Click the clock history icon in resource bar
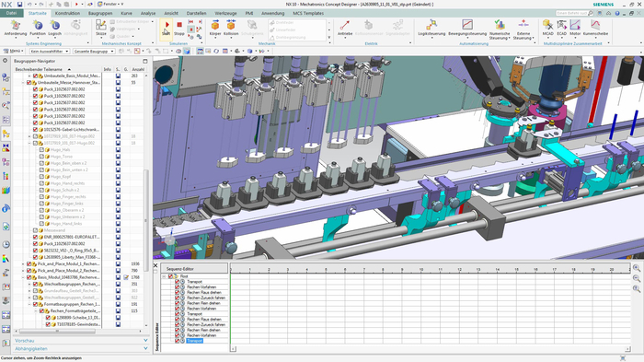The width and height of the screenshot is (644, 362). [x=6, y=244]
